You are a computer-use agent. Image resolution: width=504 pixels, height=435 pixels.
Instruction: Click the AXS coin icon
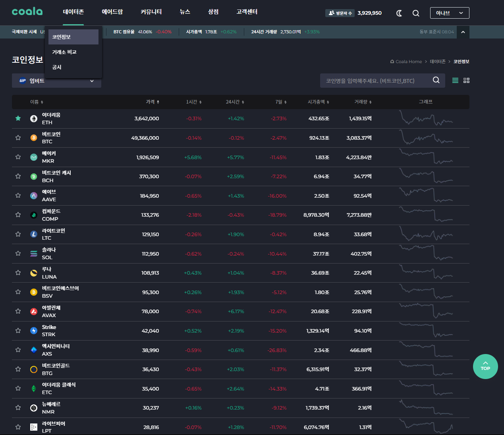(x=34, y=350)
